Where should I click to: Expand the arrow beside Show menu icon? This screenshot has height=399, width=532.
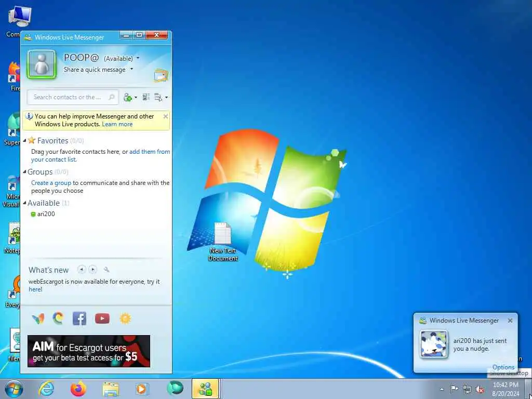tap(166, 98)
